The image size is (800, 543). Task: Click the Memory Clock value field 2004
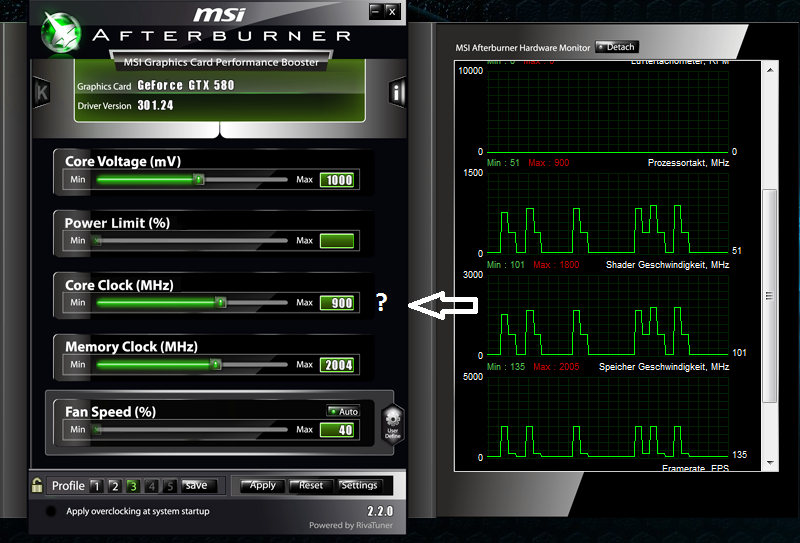click(x=337, y=365)
